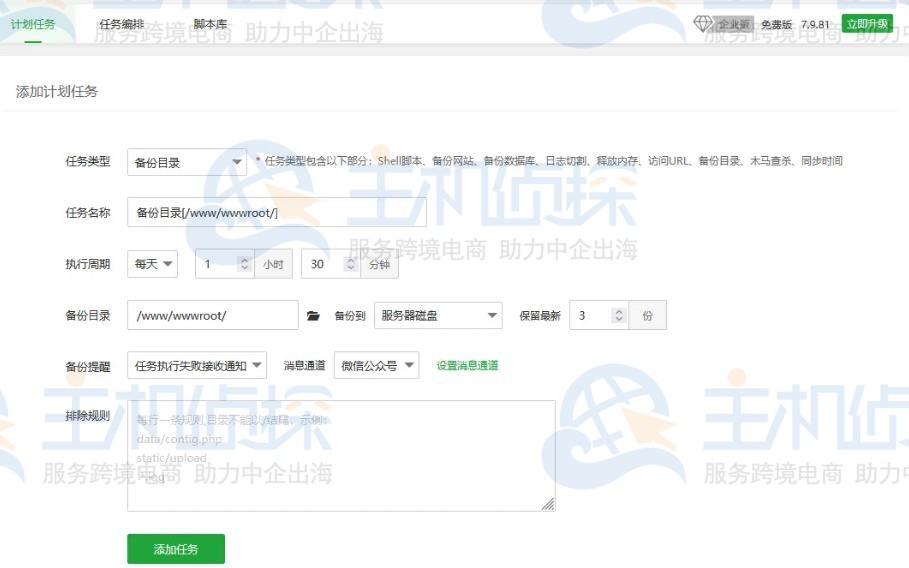Viewport: 909px width, 568px height.
Task: Click the diamond enterprise edition icon
Action: click(703, 23)
